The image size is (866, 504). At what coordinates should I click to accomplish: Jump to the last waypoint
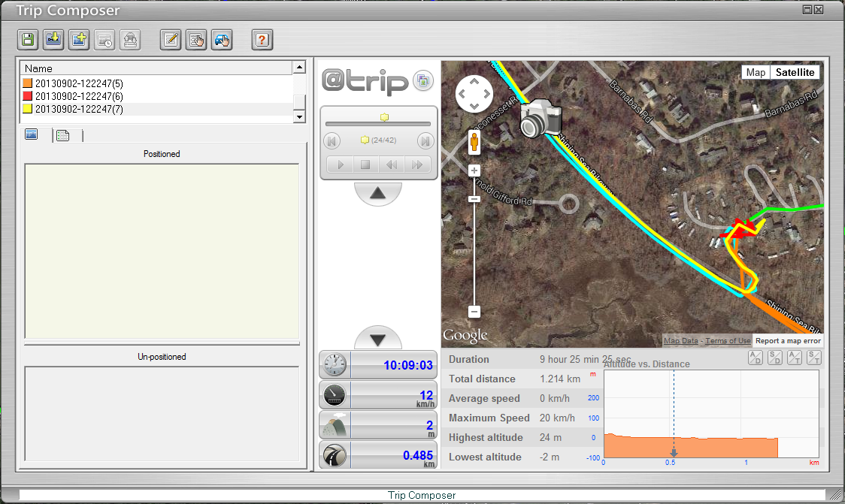click(x=425, y=141)
